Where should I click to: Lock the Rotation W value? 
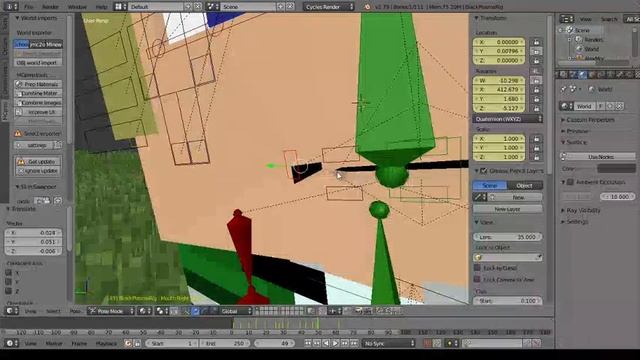click(536, 80)
